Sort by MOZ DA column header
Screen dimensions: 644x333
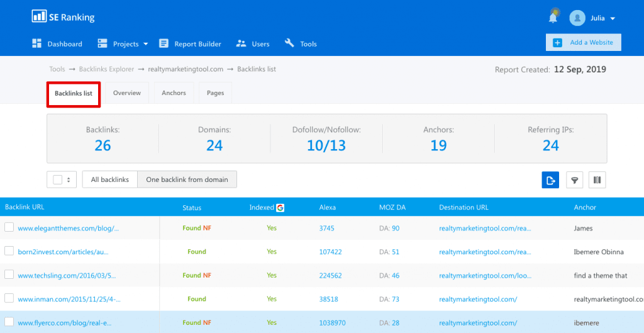[392, 208]
